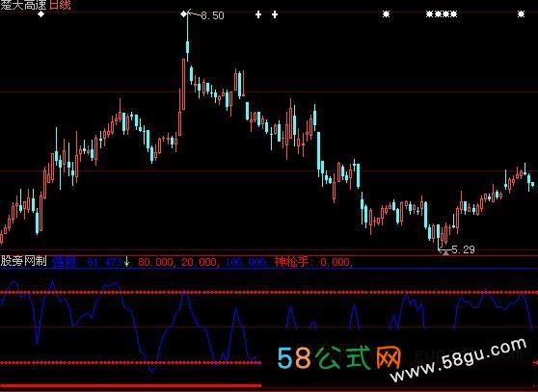Image resolution: width=538 pixels, height=392 pixels.
Task: Click the down arrow beside 61.473
Action: tap(126, 262)
